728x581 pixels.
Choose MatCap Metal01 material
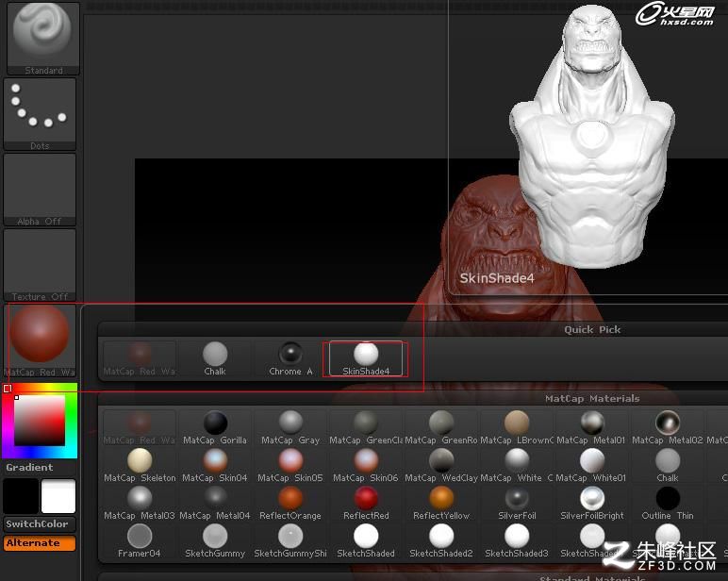tap(592, 427)
